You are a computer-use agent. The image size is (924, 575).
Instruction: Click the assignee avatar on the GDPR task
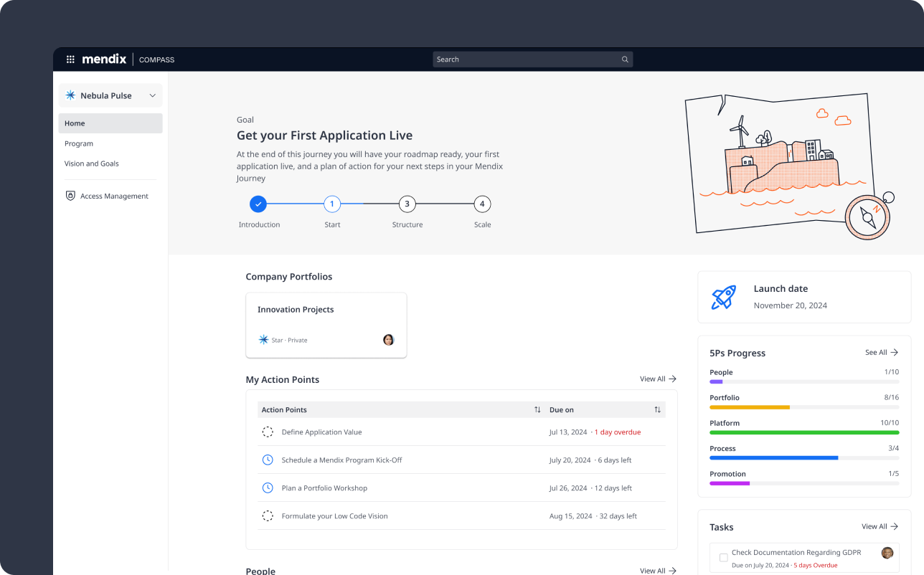coord(887,553)
